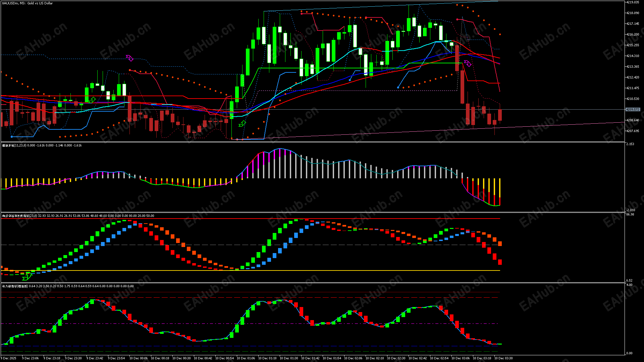Click the blue dot at bottom-left of the price chart
The image size is (644, 362).
12,137
